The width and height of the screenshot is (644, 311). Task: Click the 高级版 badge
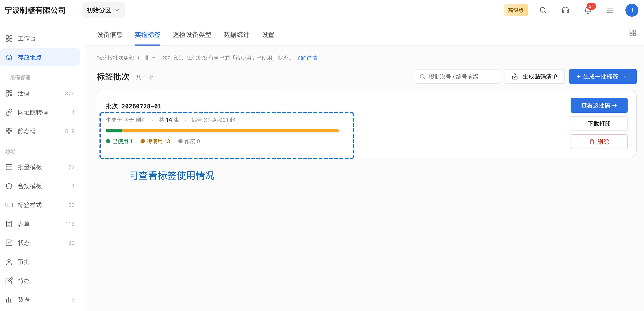click(x=515, y=10)
